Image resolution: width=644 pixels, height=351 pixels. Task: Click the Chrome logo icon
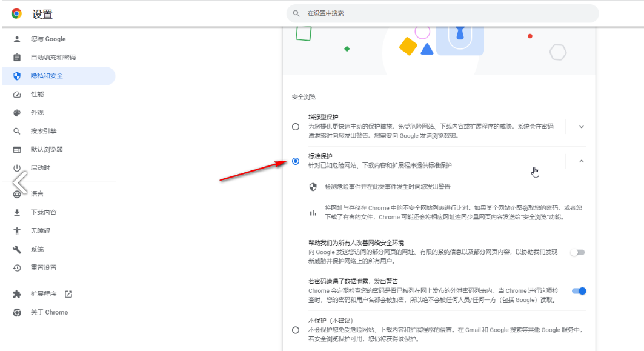[x=16, y=13]
